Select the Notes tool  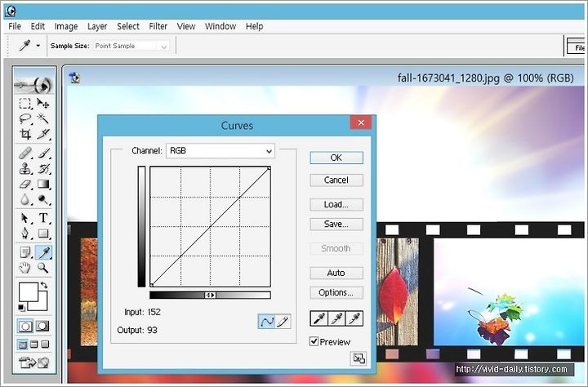coord(25,253)
